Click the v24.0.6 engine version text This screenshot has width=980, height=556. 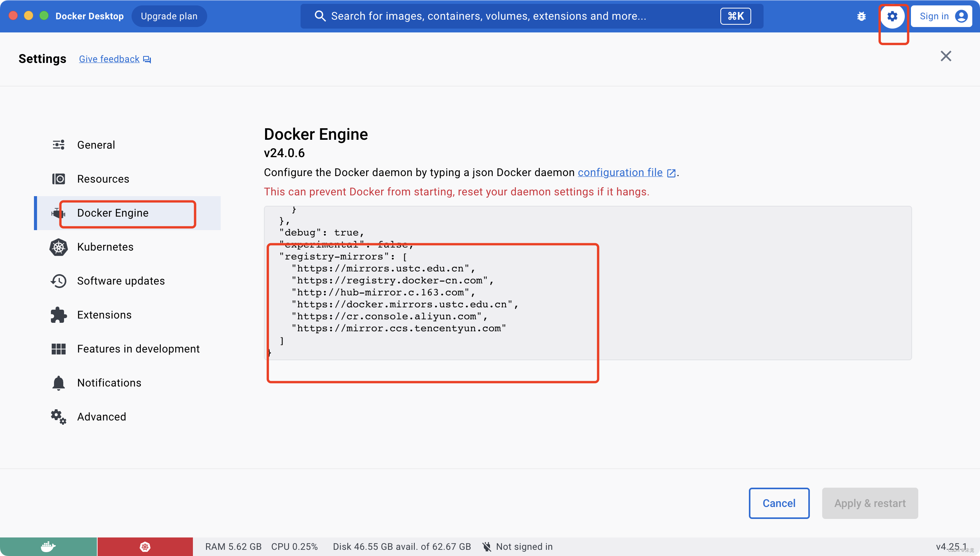284,153
